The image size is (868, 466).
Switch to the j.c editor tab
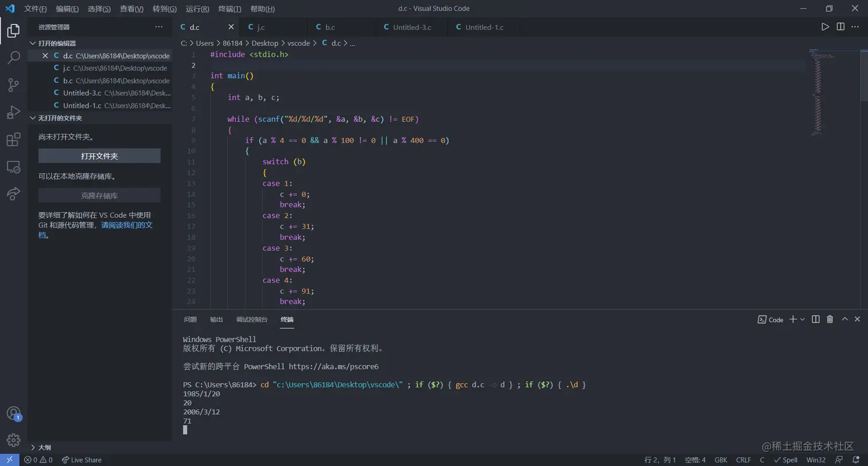274,27
